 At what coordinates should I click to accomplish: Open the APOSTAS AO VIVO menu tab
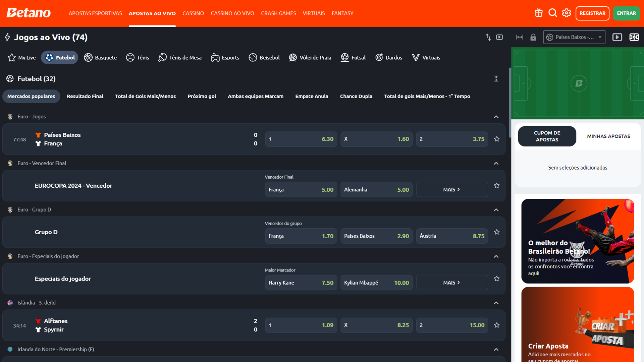[152, 13]
